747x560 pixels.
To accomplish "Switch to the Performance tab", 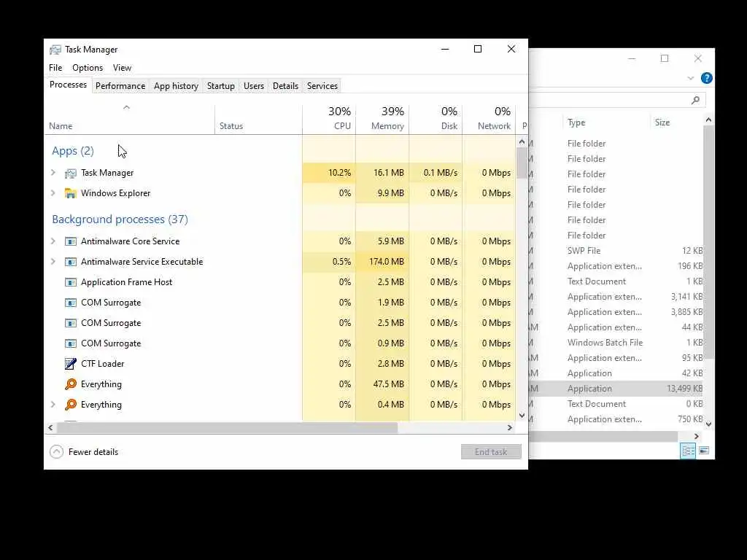I will coord(120,86).
